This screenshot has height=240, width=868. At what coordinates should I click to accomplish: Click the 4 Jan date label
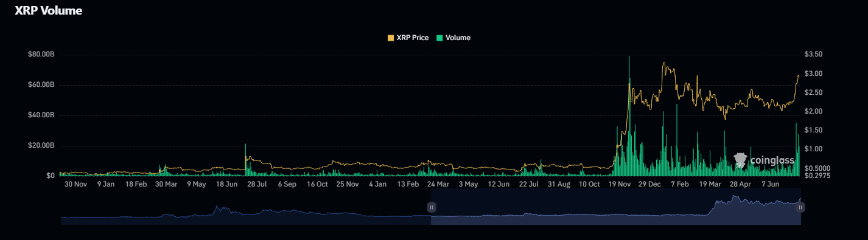[377, 184]
